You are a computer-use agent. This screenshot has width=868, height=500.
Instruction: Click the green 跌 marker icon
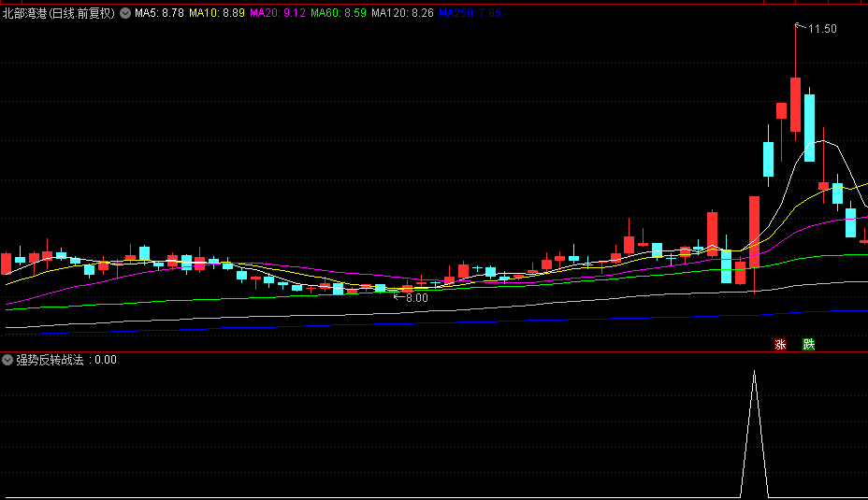tap(808, 344)
